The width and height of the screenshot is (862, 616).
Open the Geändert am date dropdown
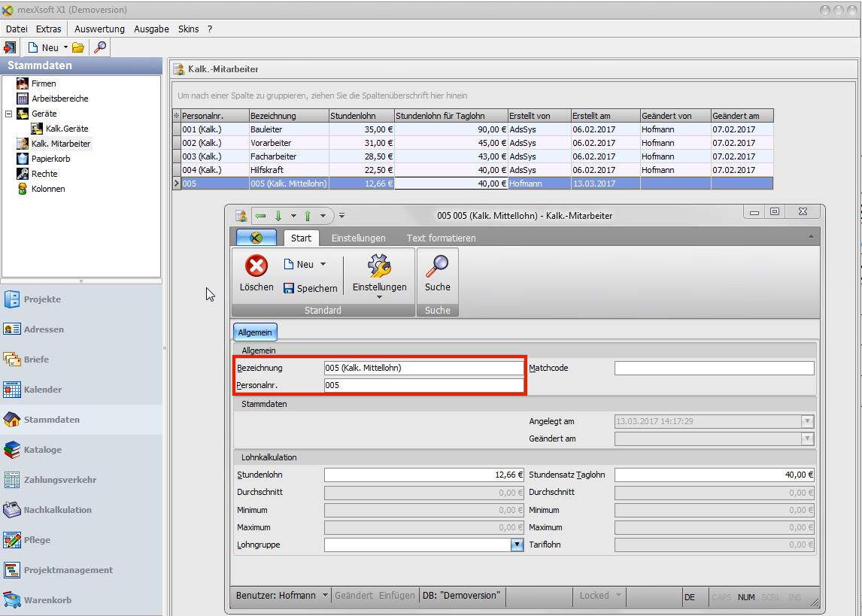[x=807, y=438]
